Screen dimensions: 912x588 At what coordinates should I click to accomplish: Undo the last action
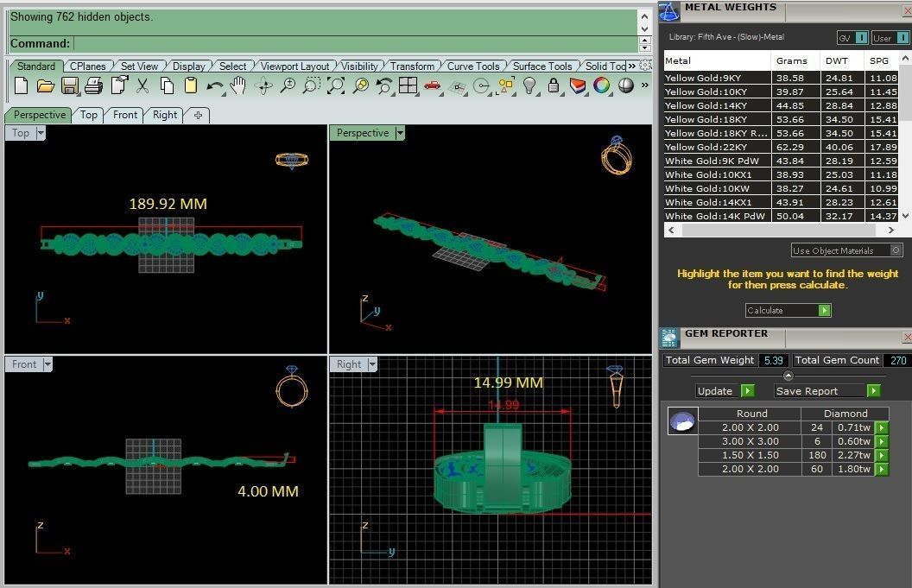pyautogui.click(x=215, y=86)
